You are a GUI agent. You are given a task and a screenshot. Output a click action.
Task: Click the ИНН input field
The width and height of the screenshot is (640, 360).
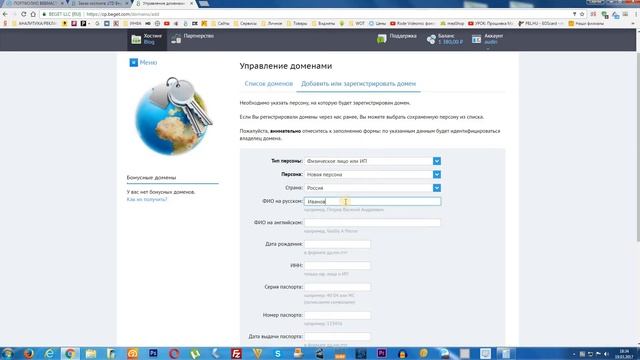click(x=337, y=266)
